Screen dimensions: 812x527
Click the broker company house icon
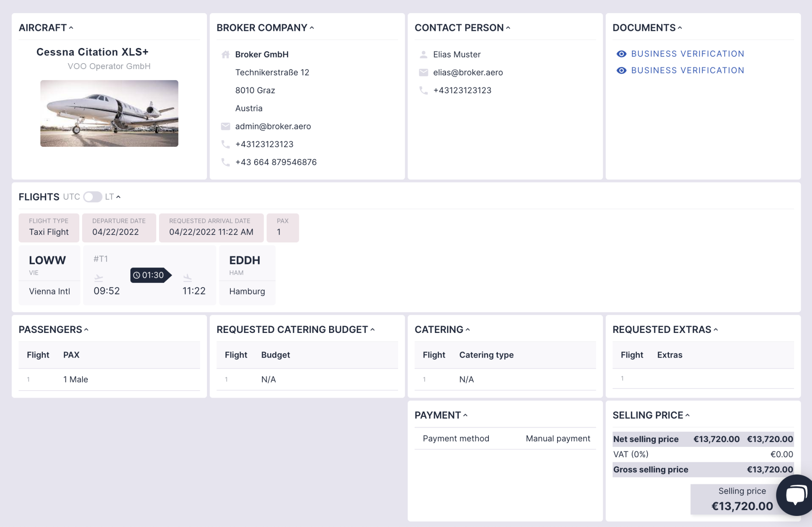pyautogui.click(x=225, y=54)
